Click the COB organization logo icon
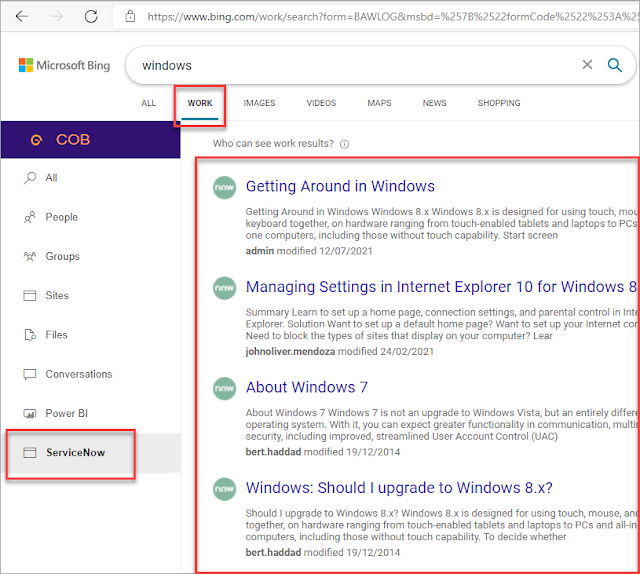Viewport: 640px width, 574px height. (x=36, y=140)
